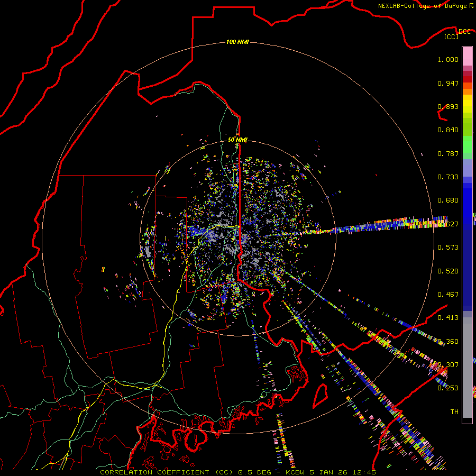Pick the orange segment of the color bar
Image resolution: width=476 pixels, height=476 pixels.
(x=467, y=91)
